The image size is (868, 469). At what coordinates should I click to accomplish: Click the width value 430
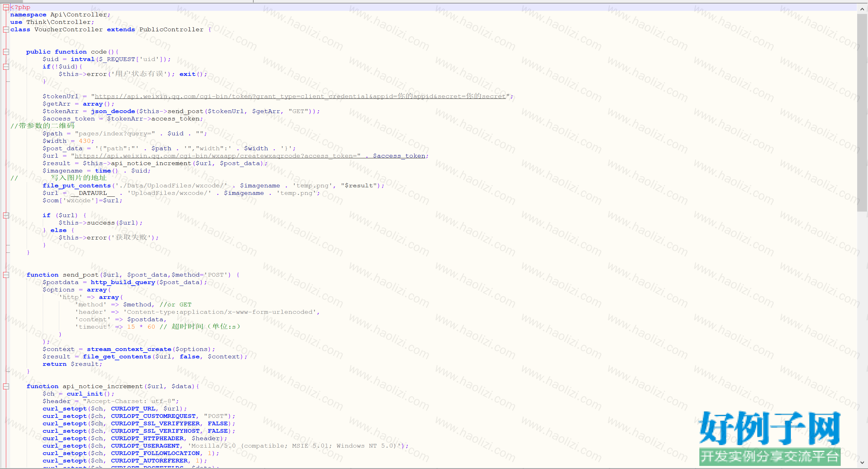coord(85,141)
